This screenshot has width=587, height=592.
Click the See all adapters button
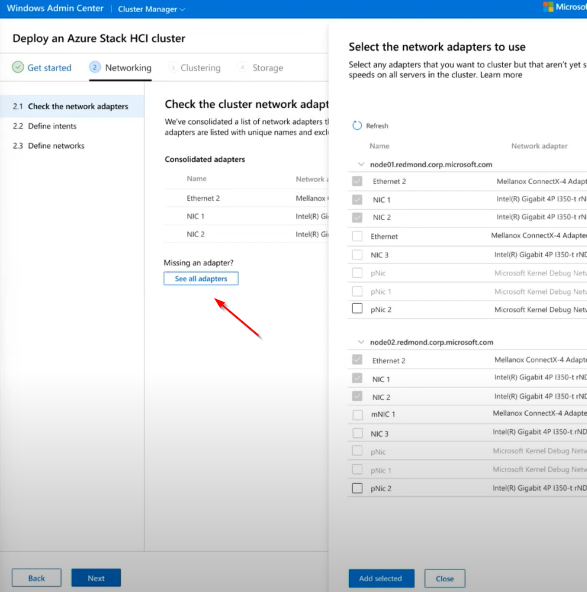tap(201, 279)
